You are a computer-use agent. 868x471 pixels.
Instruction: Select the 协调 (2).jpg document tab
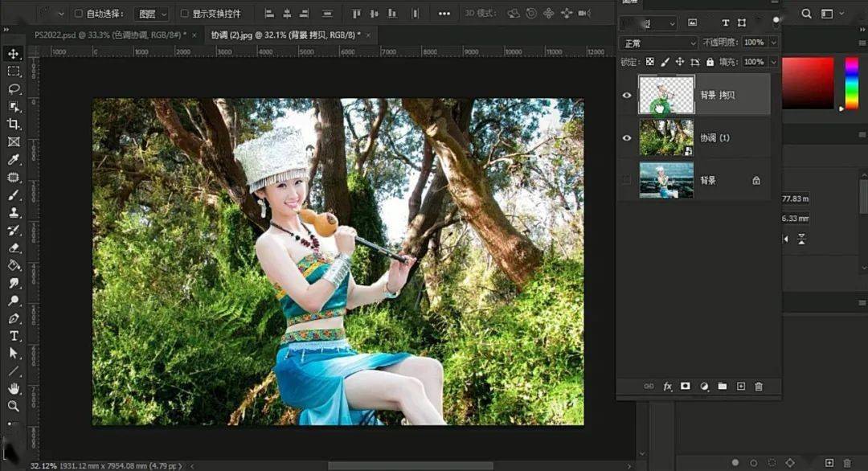tap(285, 35)
